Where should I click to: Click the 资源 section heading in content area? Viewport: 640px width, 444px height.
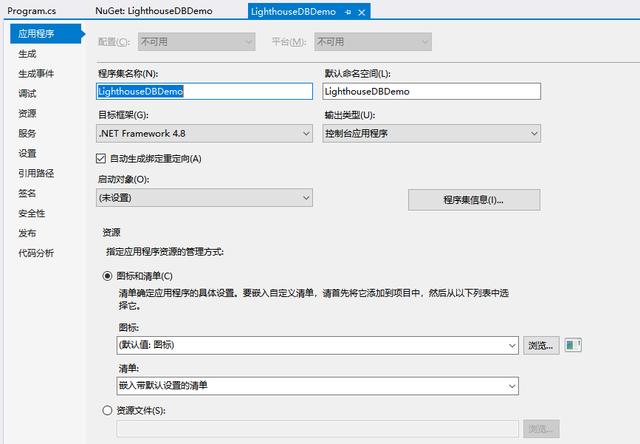pyautogui.click(x=111, y=233)
